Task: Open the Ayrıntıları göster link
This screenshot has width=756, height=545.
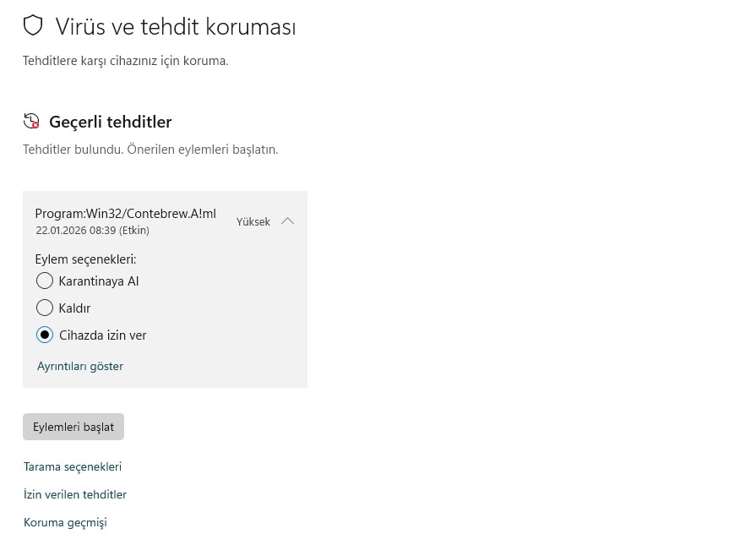Action: click(80, 366)
